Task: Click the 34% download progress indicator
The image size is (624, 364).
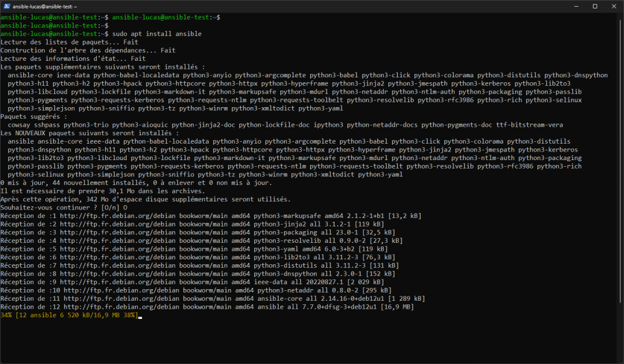Action: coord(6,315)
